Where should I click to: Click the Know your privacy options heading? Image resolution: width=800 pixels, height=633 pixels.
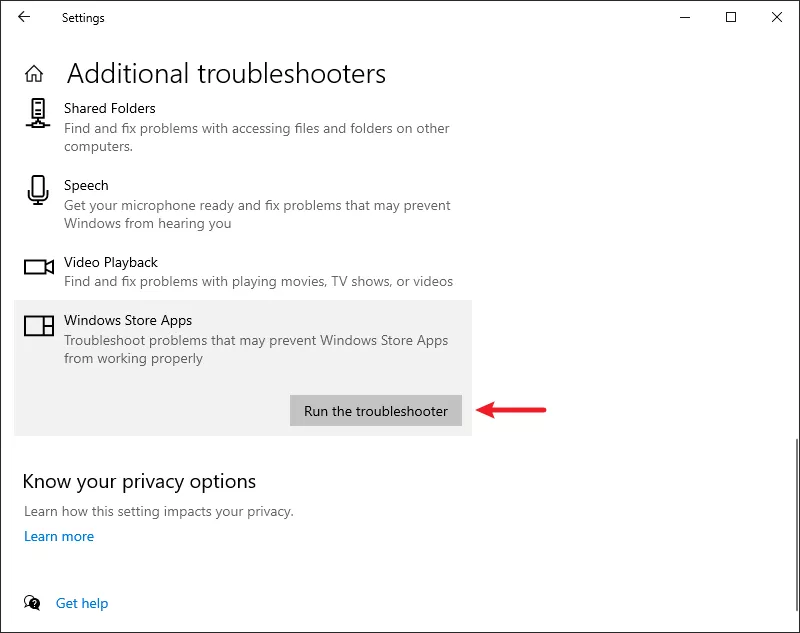[139, 482]
